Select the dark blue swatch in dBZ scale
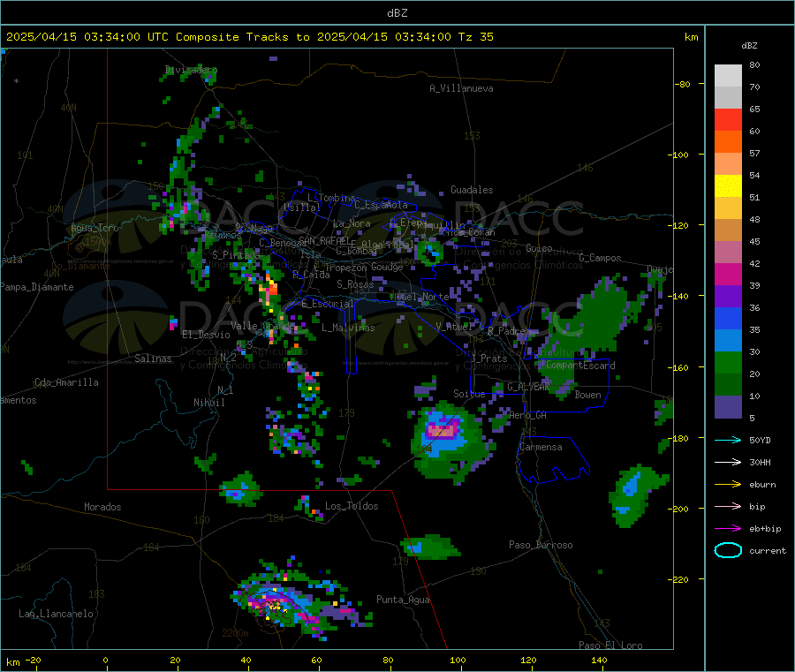Screen dimensions: 795x672 (728, 319)
